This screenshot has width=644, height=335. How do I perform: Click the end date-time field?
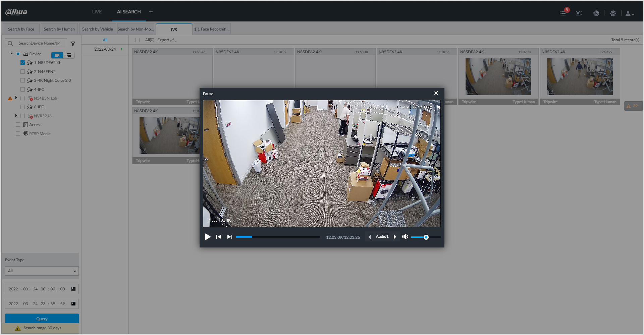[x=42, y=304]
